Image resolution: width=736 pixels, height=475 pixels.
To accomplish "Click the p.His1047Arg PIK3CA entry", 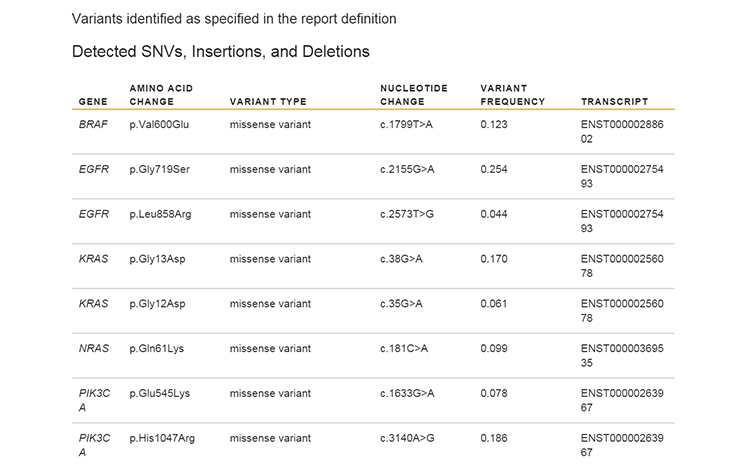I will point(163,439).
